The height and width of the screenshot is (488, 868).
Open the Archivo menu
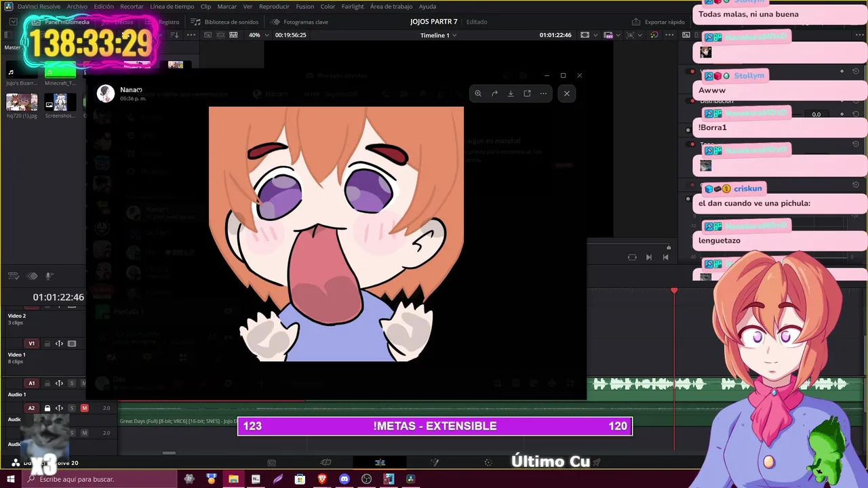point(77,6)
